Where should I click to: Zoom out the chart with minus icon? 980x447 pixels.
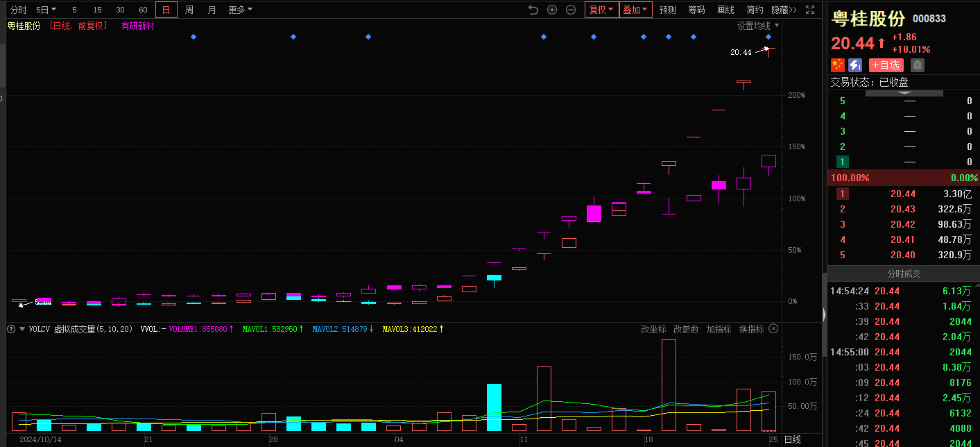pyautogui.click(x=571, y=10)
